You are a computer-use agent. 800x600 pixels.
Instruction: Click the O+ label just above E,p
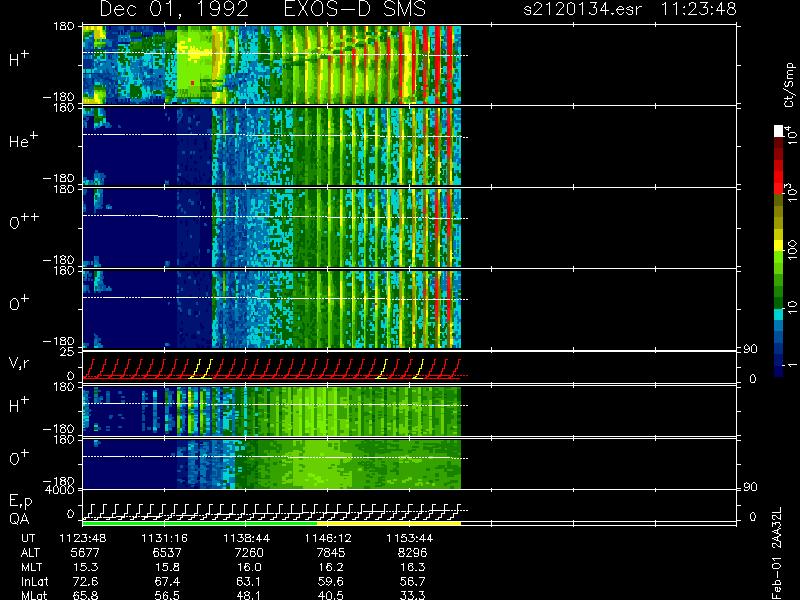point(19,458)
